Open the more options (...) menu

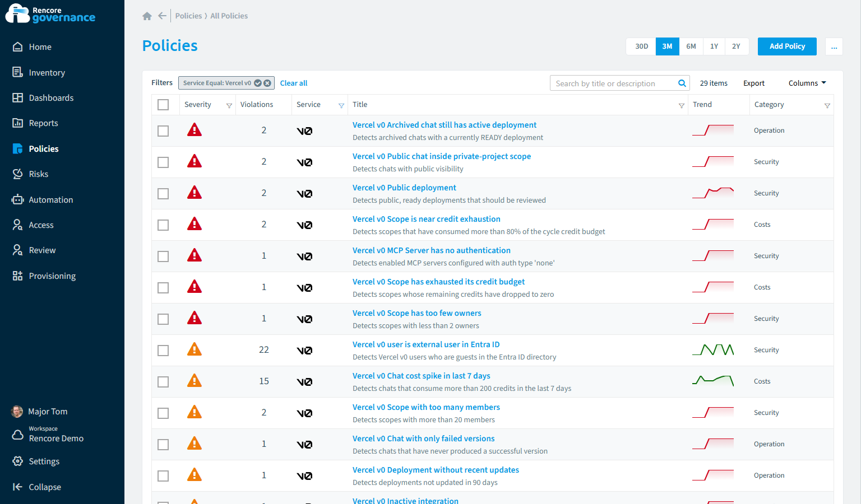834,46
